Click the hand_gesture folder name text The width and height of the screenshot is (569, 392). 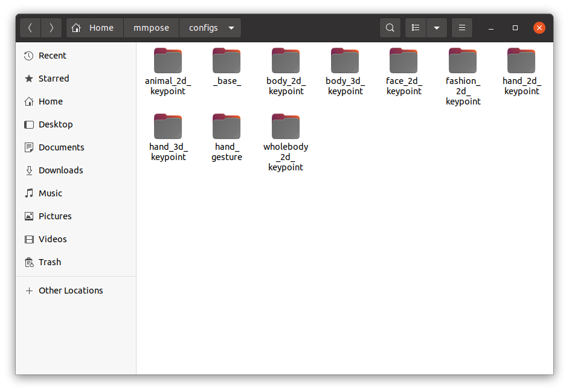[x=227, y=152]
